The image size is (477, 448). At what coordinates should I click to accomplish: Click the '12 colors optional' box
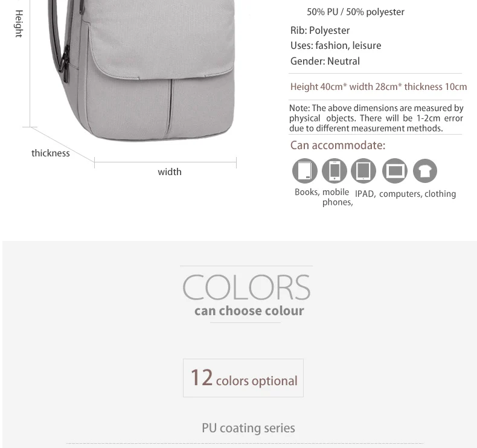(243, 378)
